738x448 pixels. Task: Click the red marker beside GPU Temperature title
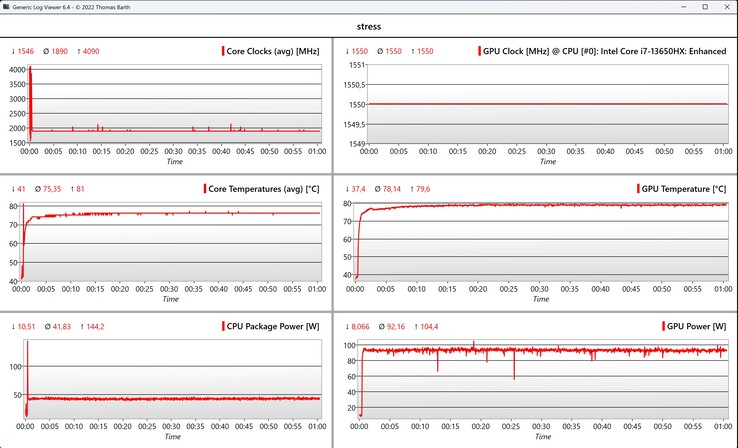click(x=638, y=189)
